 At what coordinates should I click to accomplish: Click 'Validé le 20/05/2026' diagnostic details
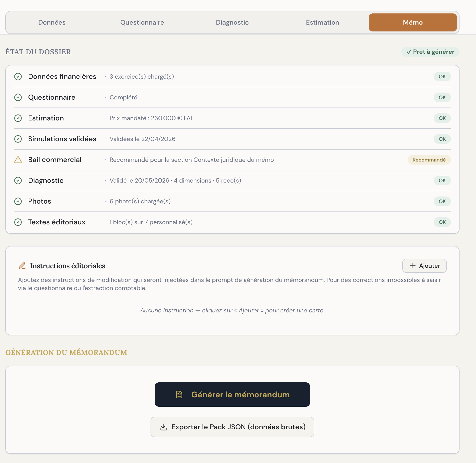pyautogui.click(x=175, y=181)
